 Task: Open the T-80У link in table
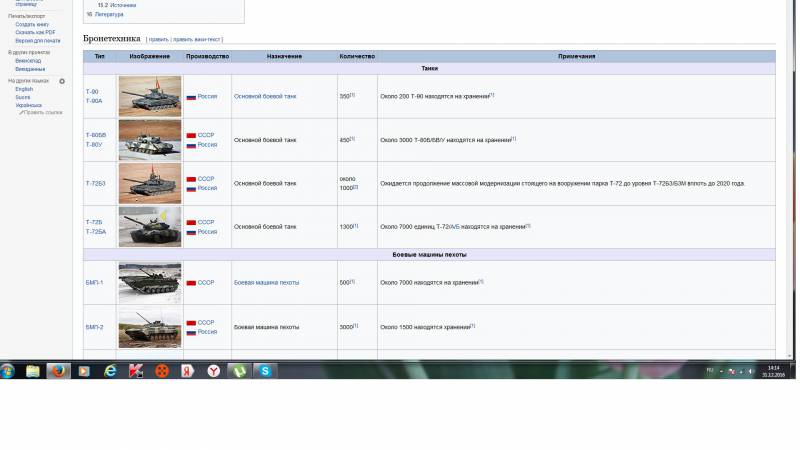coord(95,144)
